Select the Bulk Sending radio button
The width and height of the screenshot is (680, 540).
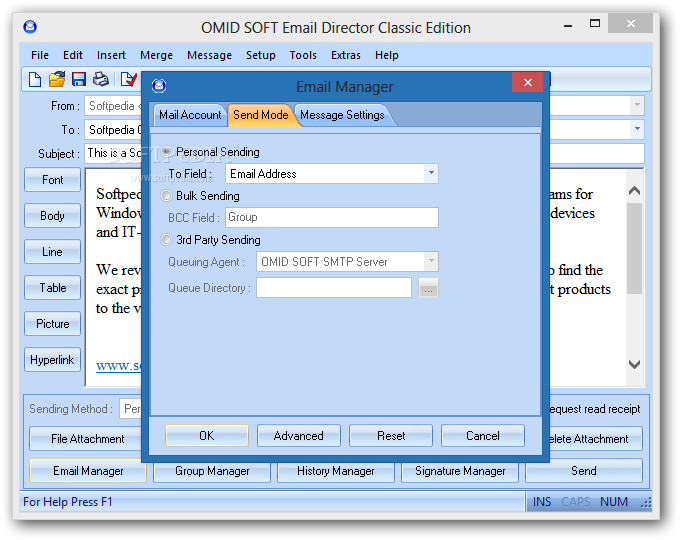click(167, 196)
